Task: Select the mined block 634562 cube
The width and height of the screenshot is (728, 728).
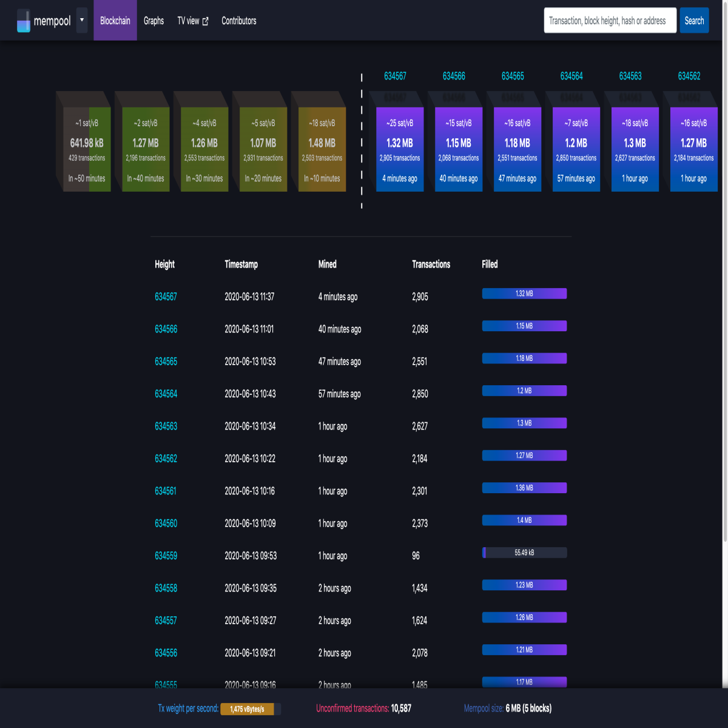Action: [x=693, y=149]
